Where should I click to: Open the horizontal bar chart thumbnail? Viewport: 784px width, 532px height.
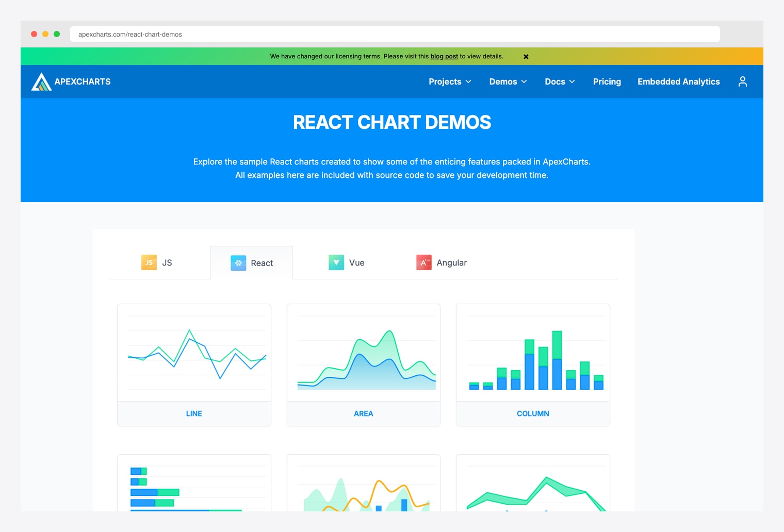194,483
